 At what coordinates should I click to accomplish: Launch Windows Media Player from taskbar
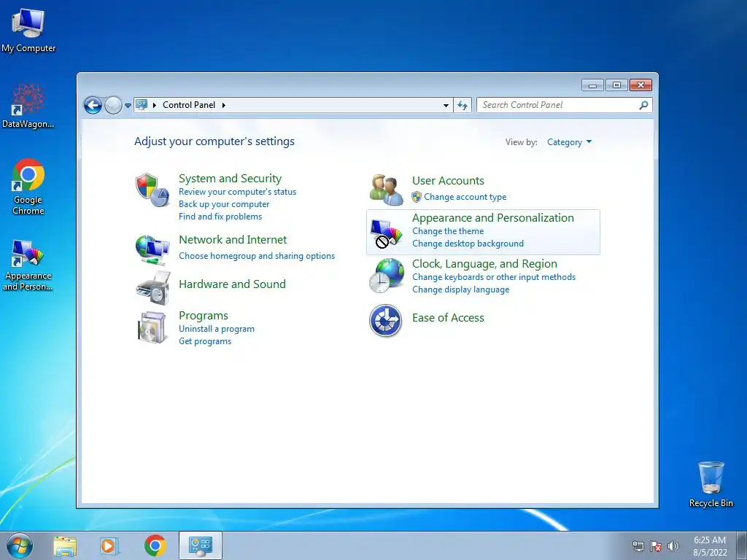click(109, 545)
